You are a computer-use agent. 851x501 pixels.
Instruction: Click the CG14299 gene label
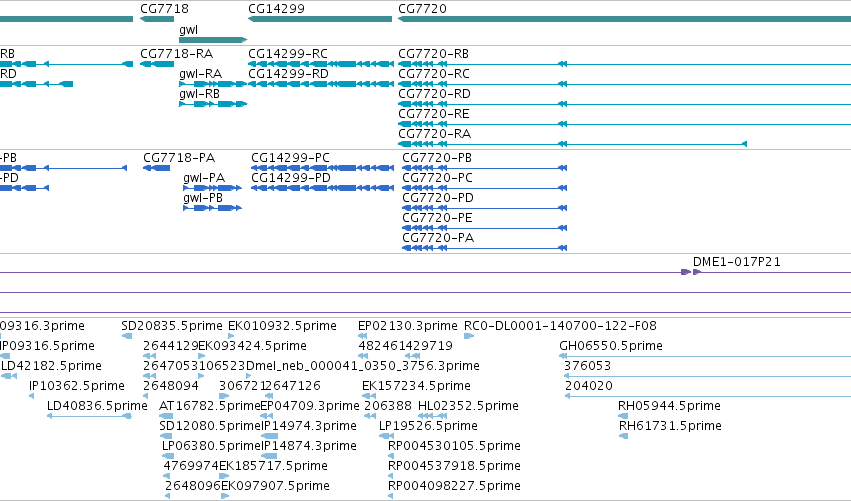pos(276,9)
